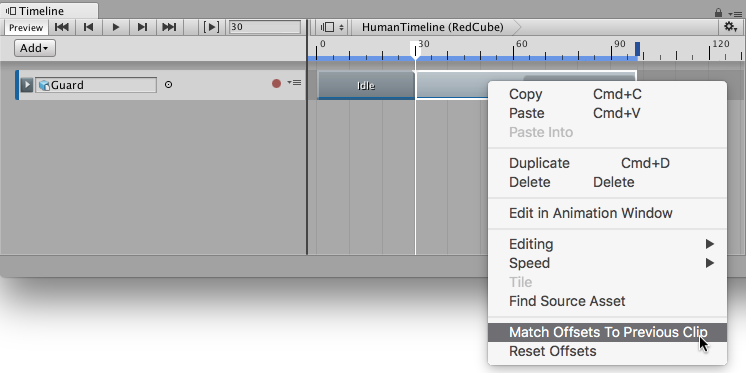This screenshot has width=746, height=373.
Task: Open the Guard track options menu
Action: click(294, 83)
